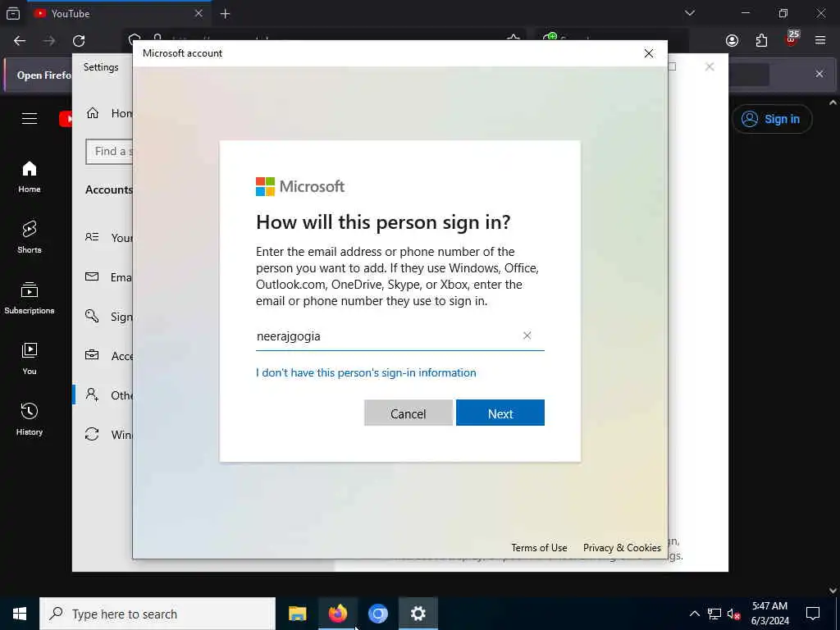
Task: Open YouTube Subscriptions in sidebar
Action: (30, 298)
